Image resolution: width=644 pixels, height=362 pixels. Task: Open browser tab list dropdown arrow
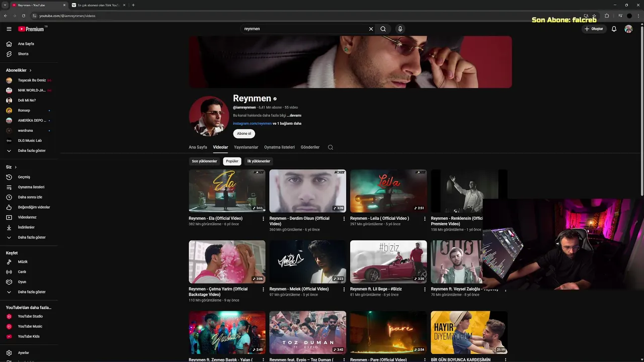point(5,5)
